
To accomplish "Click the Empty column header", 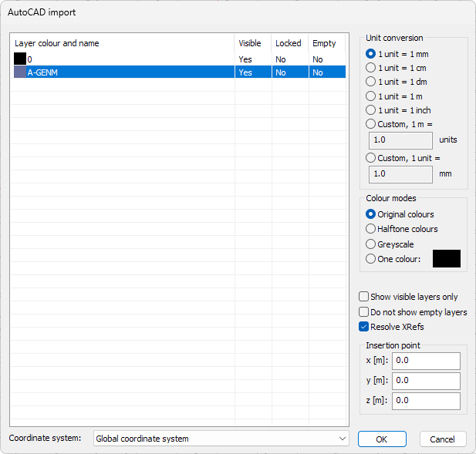I will coord(326,43).
